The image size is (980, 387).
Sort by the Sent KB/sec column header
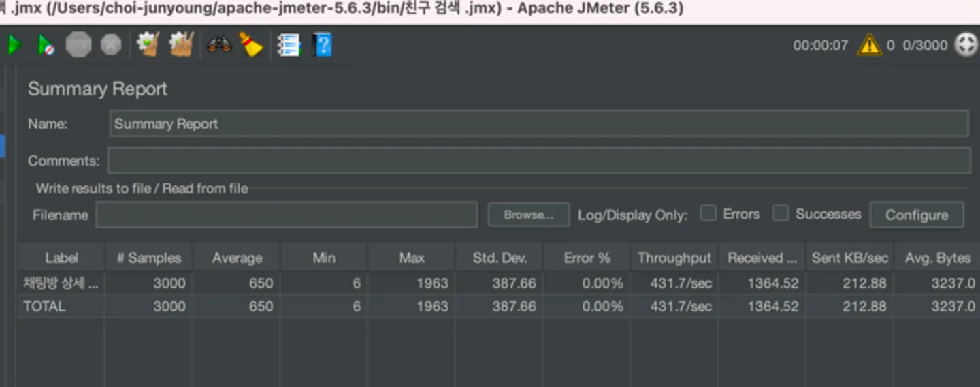(x=849, y=258)
